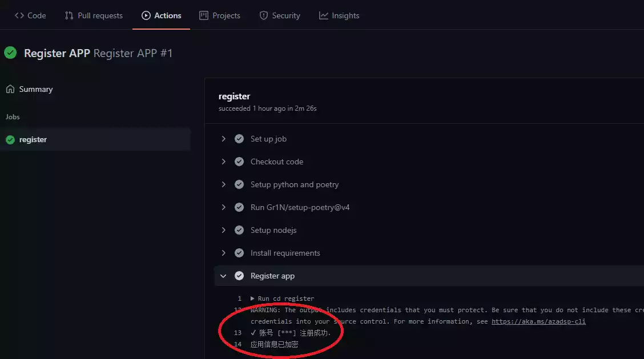Open the Summary page in sidebar
This screenshot has width=644, height=359.
(30, 89)
